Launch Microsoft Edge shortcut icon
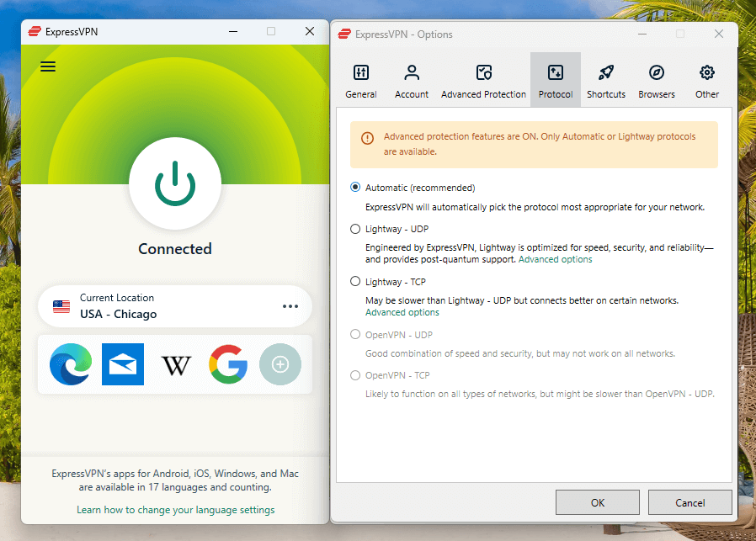Image resolution: width=756 pixels, height=541 pixels. pos(71,364)
